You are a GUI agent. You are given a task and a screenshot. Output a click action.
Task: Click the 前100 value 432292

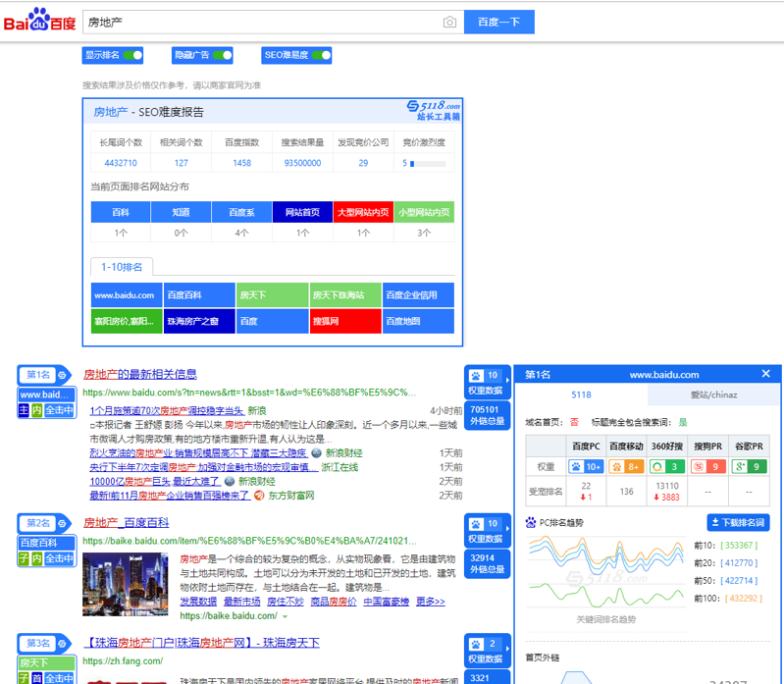click(x=744, y=598)
